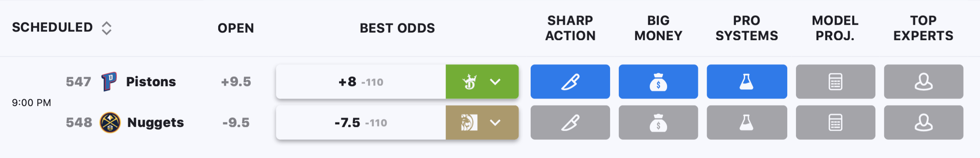Image resolution: width=980 pixels, height=158 pixels.
Task: Click Nuggets Model Proj calculator icon
Action: (835, 123)
